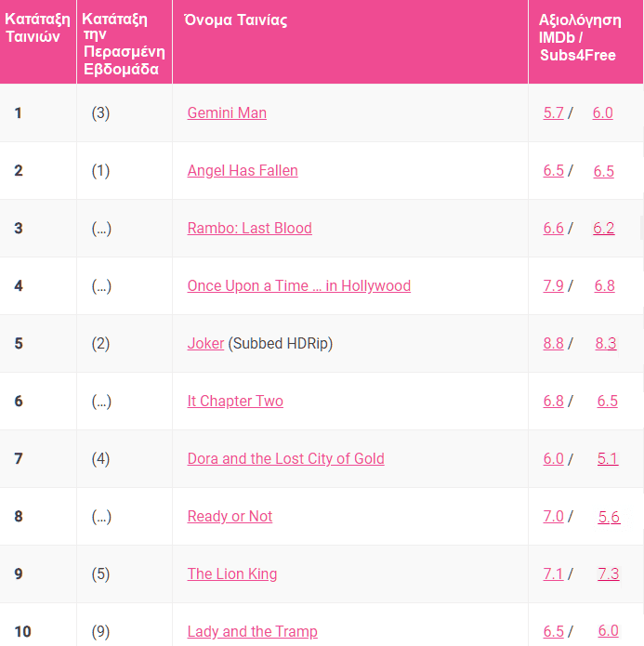Click the Όνομα Ταινίας column header
Image resolution: width=644 pixels, height=646 pixels.
tap(237, 20)
